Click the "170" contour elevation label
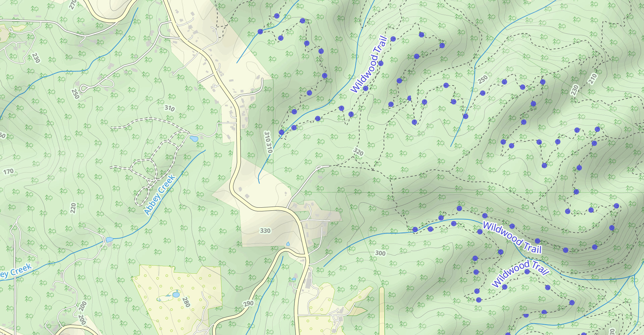Viewport: 644px width, 335px height. pos(8,172)
